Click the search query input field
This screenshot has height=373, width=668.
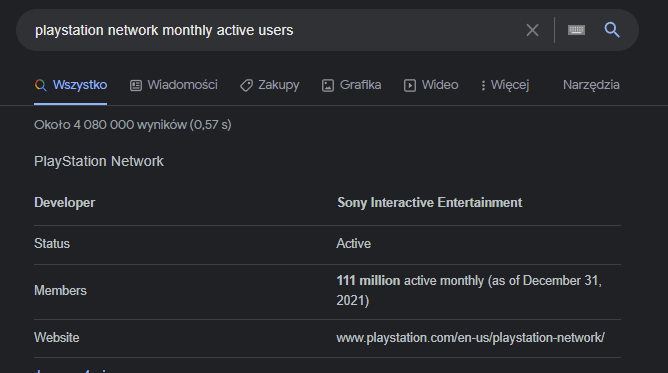pos(273,30)
